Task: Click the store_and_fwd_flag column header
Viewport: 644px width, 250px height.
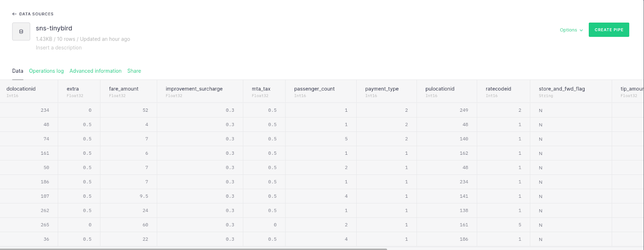Action: pyautogui.click(x=561, y=89)
